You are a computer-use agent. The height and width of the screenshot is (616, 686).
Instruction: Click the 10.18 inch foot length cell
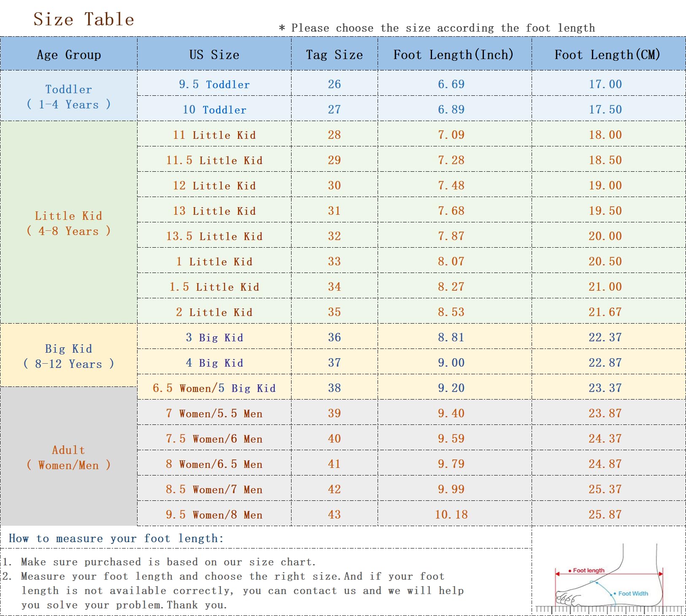(x=451, y=515)
